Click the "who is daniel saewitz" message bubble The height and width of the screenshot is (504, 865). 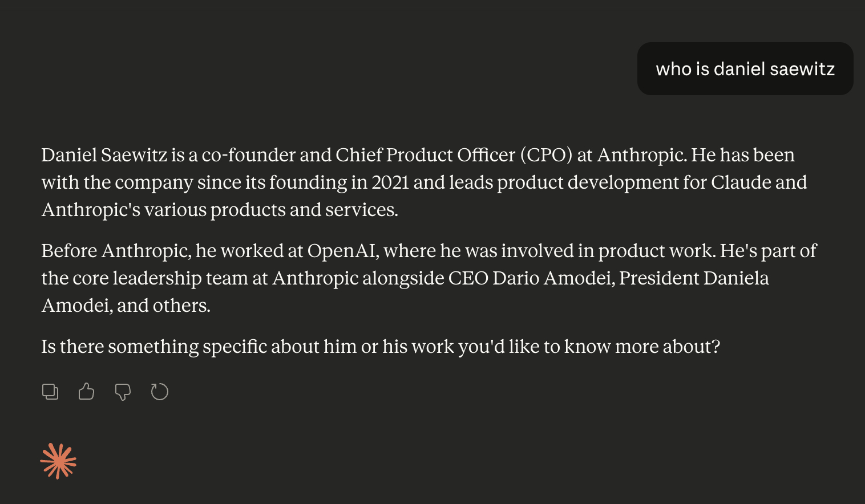click(745, 69)
